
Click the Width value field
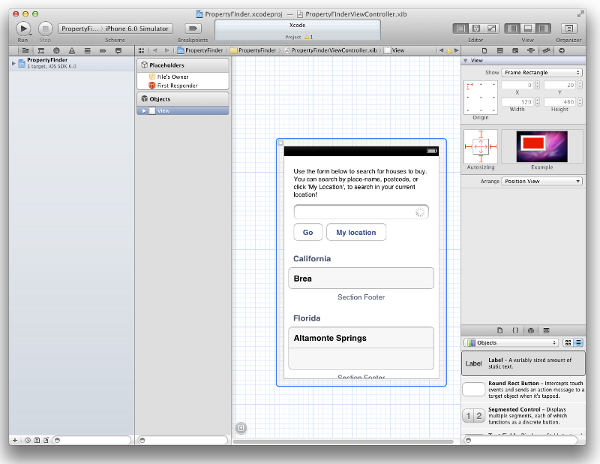point(518,102)
